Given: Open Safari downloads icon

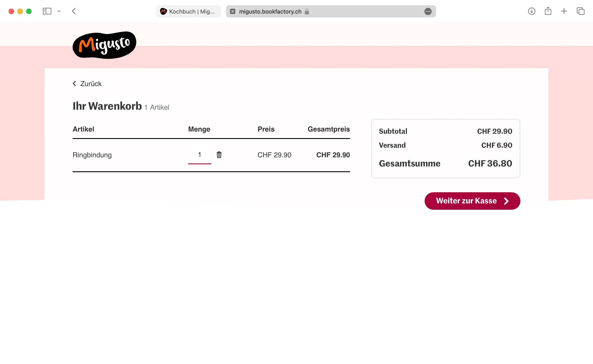Looking at the screenshot, I should click(532, 11).
